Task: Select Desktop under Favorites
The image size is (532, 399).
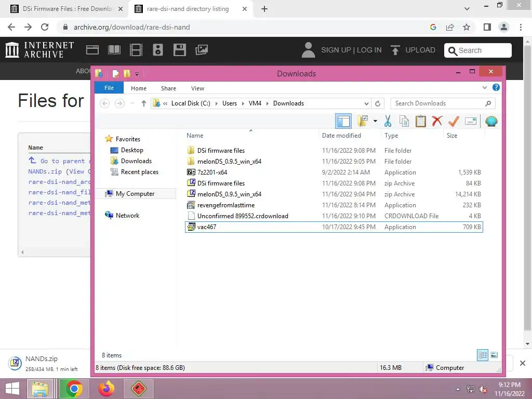Action: click(132, 150)
